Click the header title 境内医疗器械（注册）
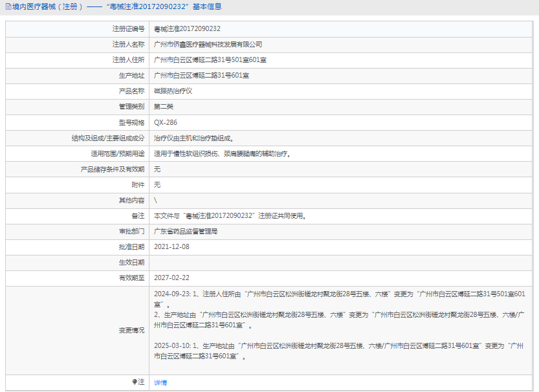 (48, 6)
